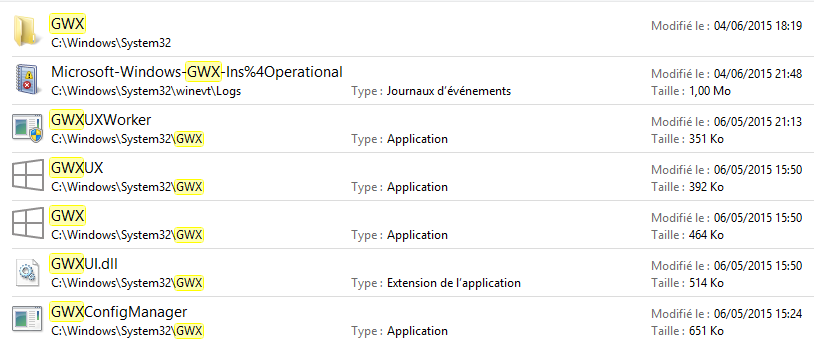Click the type Journaux d'événements

coord(449,91)
